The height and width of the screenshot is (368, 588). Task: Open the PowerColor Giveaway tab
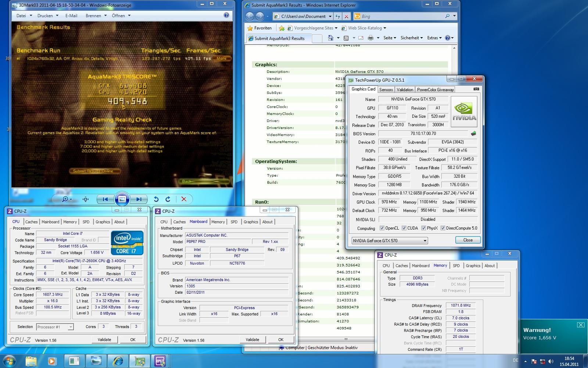pyautogui.click(x=435, y=89)
